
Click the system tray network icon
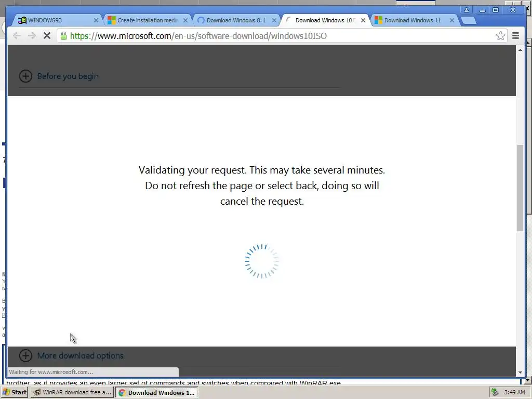tap(495, 392)
